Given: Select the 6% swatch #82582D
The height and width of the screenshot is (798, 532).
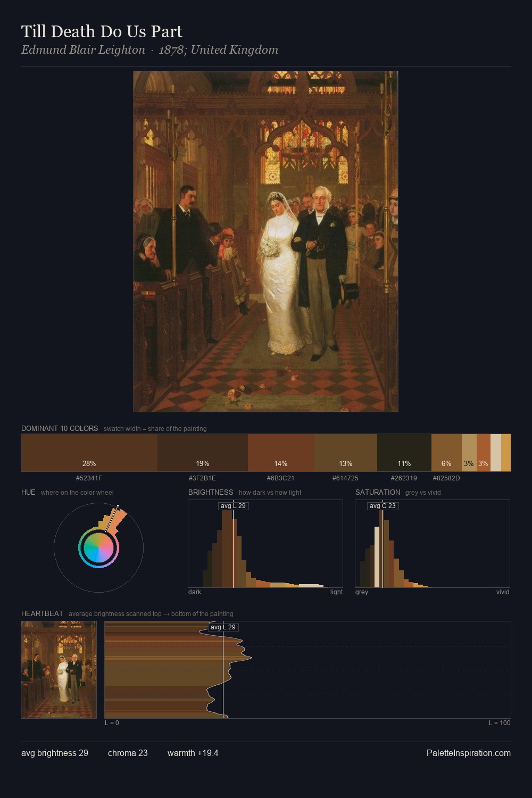Looking at the screenshot, I should 446,453.
